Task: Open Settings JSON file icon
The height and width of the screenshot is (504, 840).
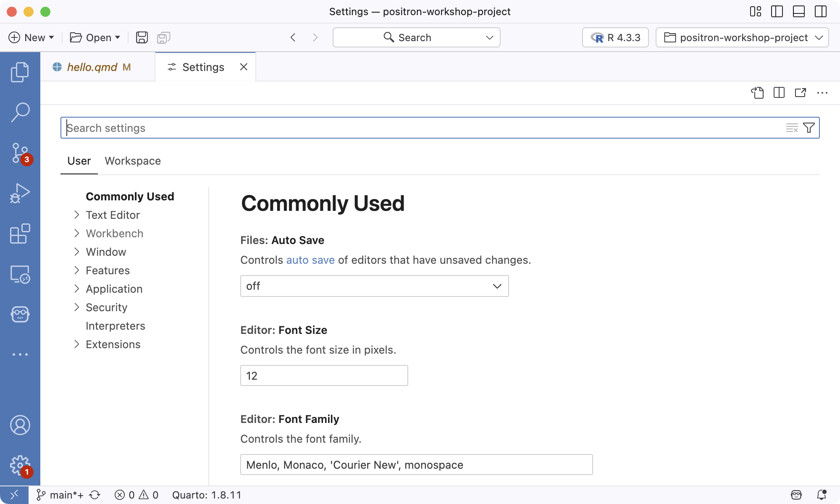Action: point(757,92)
